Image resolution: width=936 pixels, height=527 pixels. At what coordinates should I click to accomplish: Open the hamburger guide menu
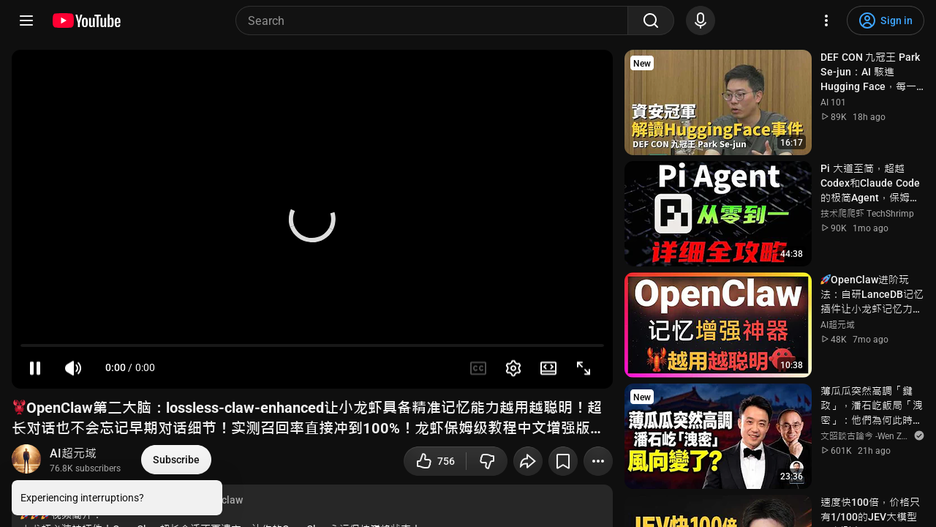tap(26, 21)
